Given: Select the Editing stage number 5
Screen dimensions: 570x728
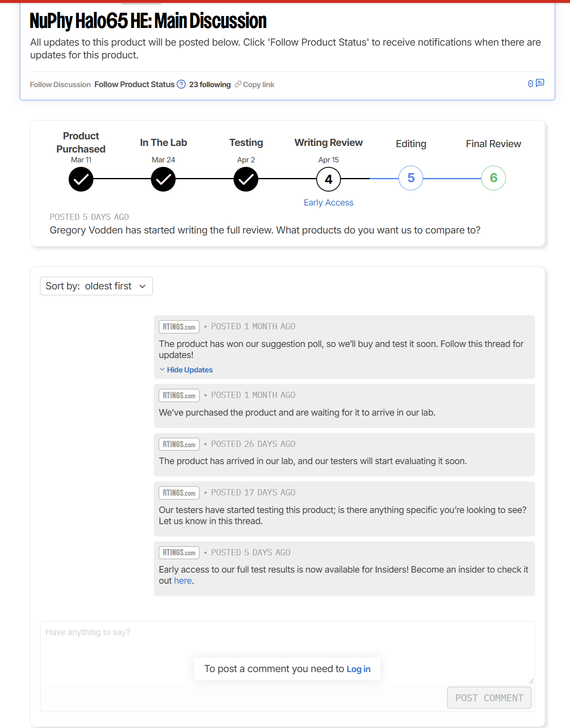Looking at the screenshot, I should click(x=411, y=178).
